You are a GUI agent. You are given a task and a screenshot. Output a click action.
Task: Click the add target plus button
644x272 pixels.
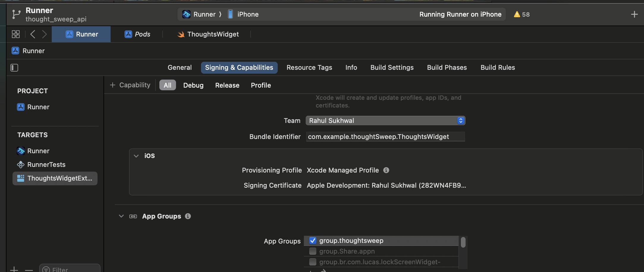(x=14, y=269)
